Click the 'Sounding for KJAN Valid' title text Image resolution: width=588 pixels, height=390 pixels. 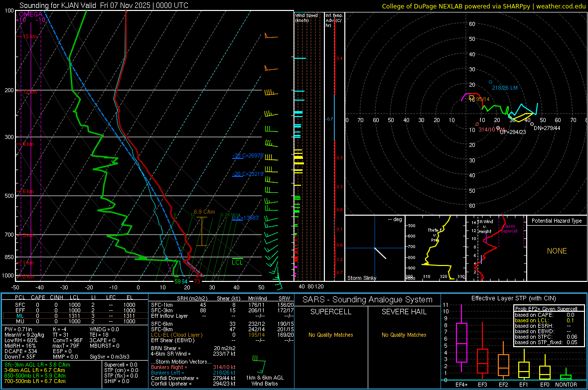pos(58,5)
